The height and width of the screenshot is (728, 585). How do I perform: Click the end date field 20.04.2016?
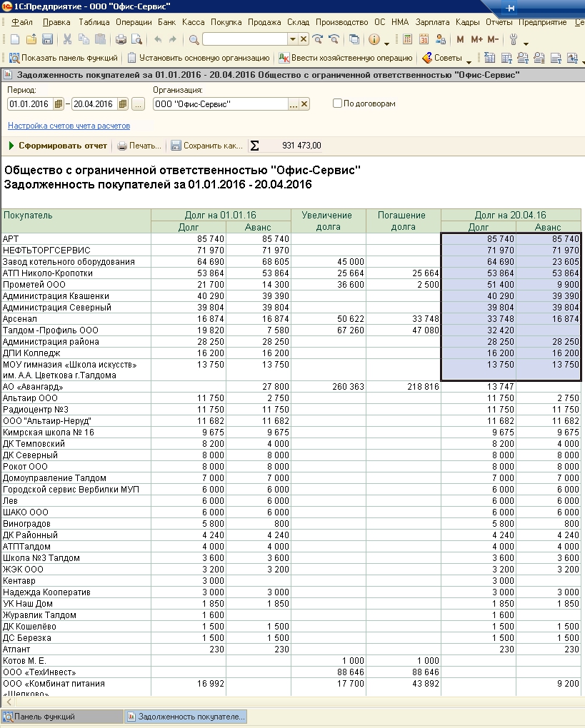pos(94,104)
